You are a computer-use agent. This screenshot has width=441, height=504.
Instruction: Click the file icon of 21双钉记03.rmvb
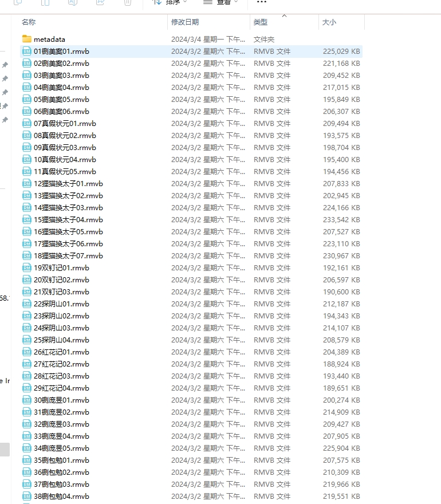click(x=27, y=292)
